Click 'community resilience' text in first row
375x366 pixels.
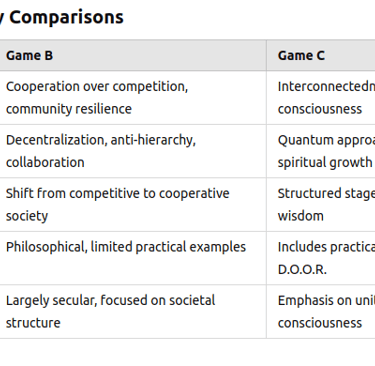click(x=69, y=109)
